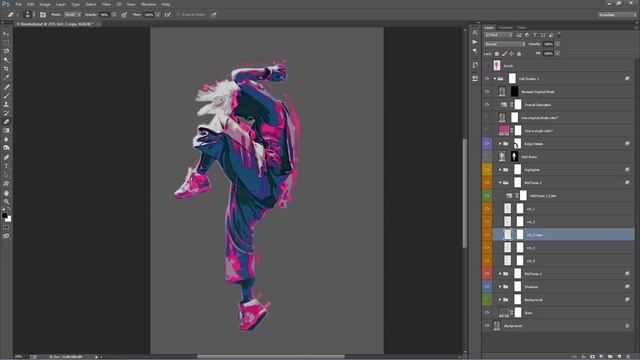Screen dimensions: 640x360
Task: Click the lock image pixels brush icon
Action: pos(504,53)
